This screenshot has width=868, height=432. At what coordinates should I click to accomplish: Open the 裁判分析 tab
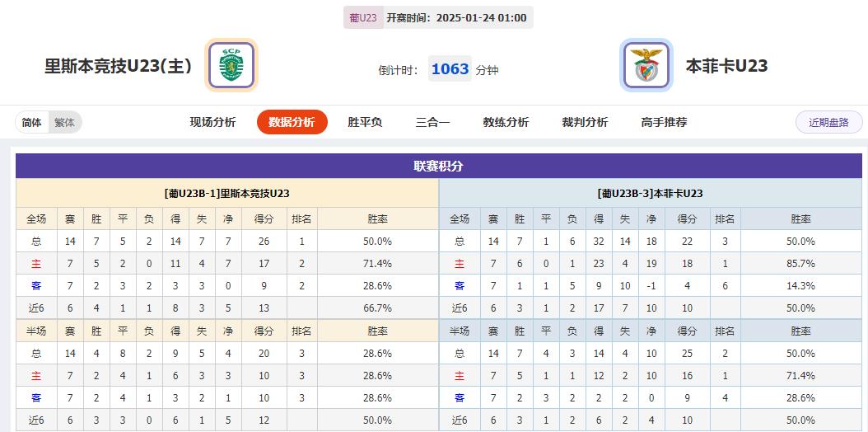pyautogui.click(x=585, y=122)
